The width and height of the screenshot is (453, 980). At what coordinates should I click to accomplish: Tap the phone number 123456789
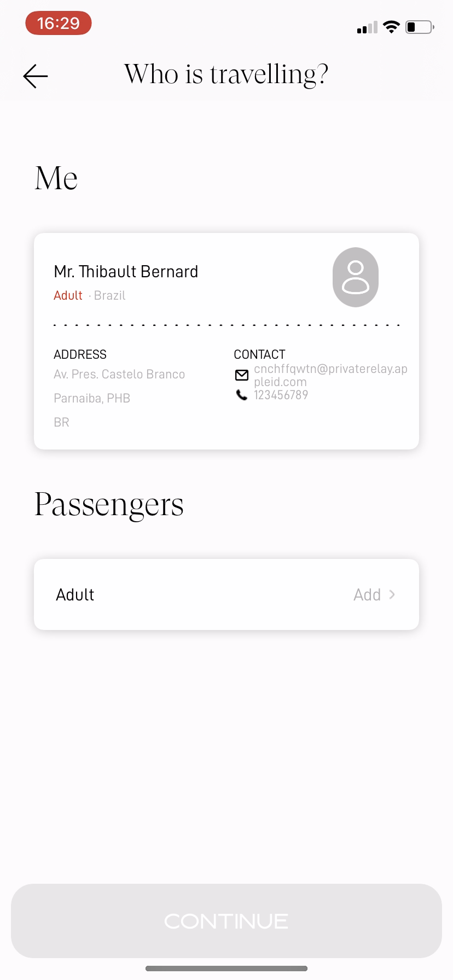tap(281, 395)
